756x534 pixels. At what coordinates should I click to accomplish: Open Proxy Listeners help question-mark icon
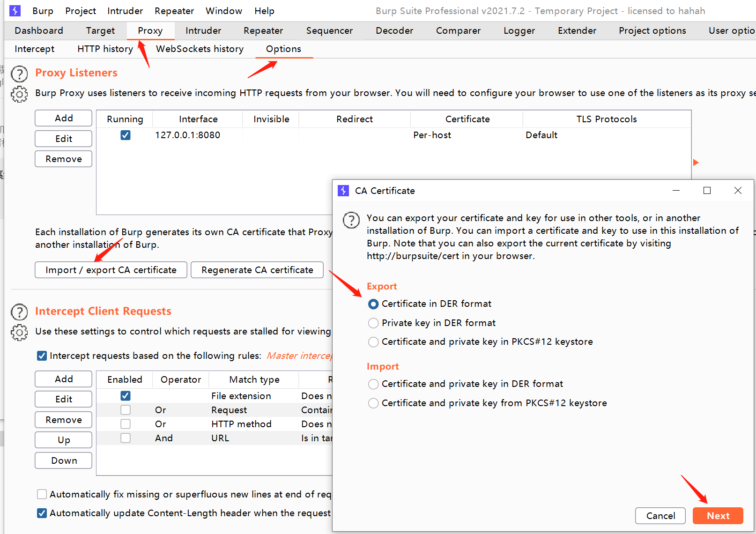(19, 74)
